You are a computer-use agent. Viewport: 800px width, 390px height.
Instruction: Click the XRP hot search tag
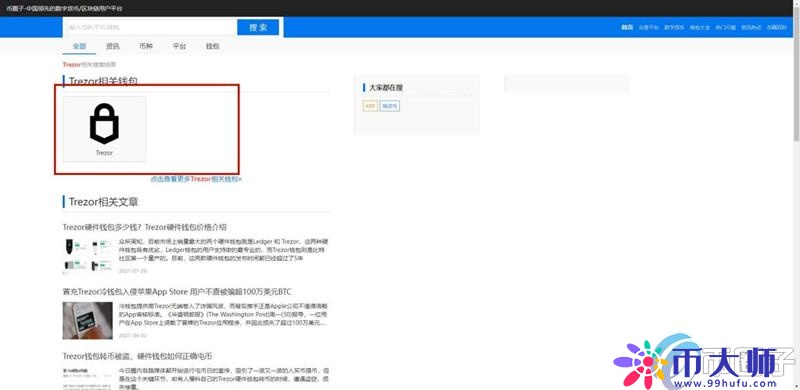(370, 106)
